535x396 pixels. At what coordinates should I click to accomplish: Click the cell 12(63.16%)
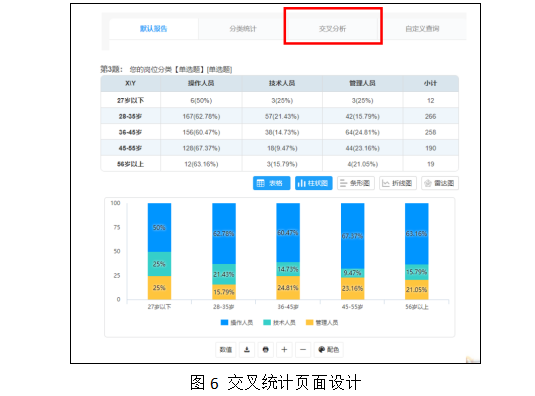point(201,164)
